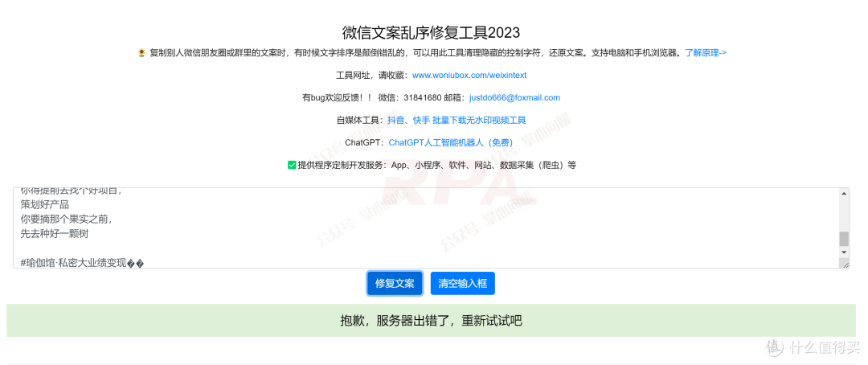
Task: Click the green checkmark icon before 提供程序定制开发服务
Action: [x=292, y=165]
